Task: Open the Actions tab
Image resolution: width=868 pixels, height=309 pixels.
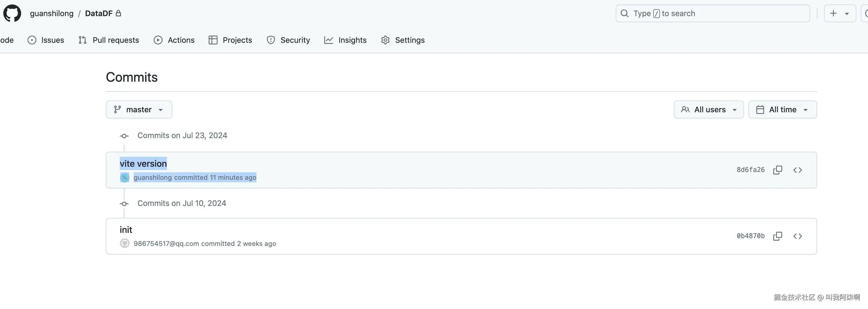Action: 174,40
